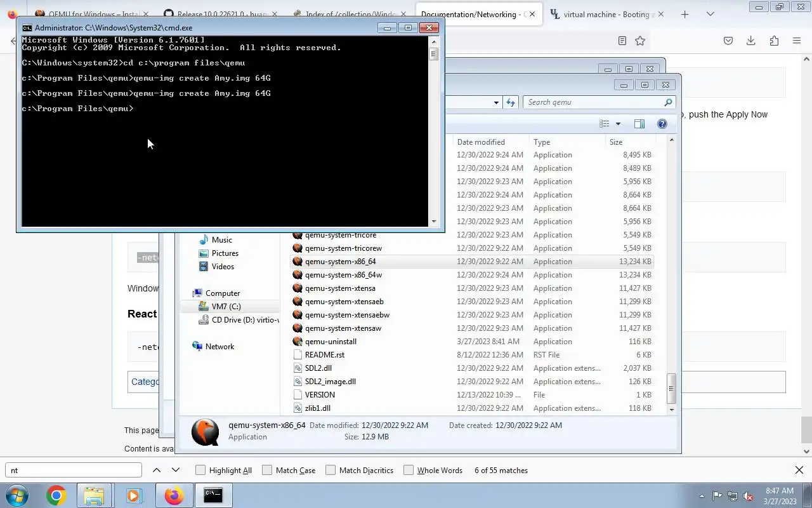Switch to Documentation/Networking tab

tap(478, 14)
